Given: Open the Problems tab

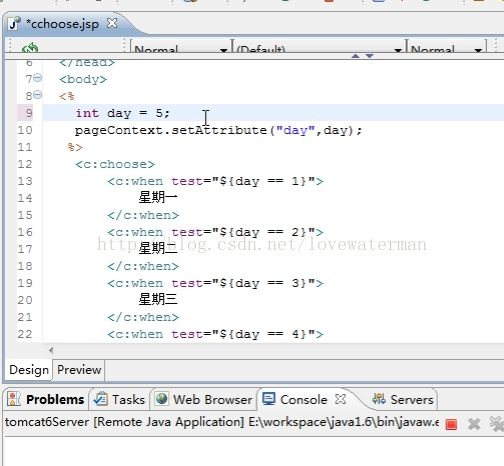Looking at the screenshot, I should coord(47,399).
